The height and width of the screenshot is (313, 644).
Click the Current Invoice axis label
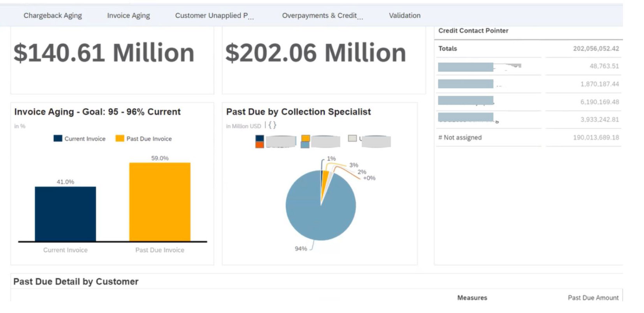(x=65, y=250)
